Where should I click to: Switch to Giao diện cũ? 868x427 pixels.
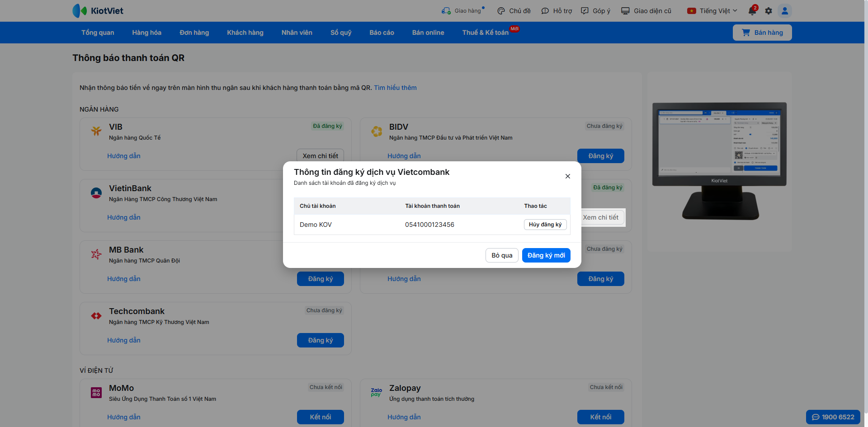click(646, 11)
